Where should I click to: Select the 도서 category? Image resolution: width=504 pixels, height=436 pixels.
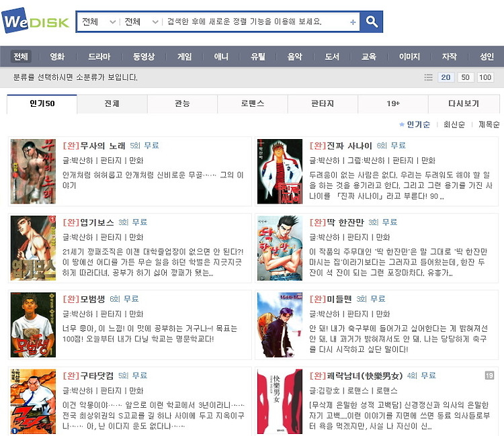tap(332, 56)
